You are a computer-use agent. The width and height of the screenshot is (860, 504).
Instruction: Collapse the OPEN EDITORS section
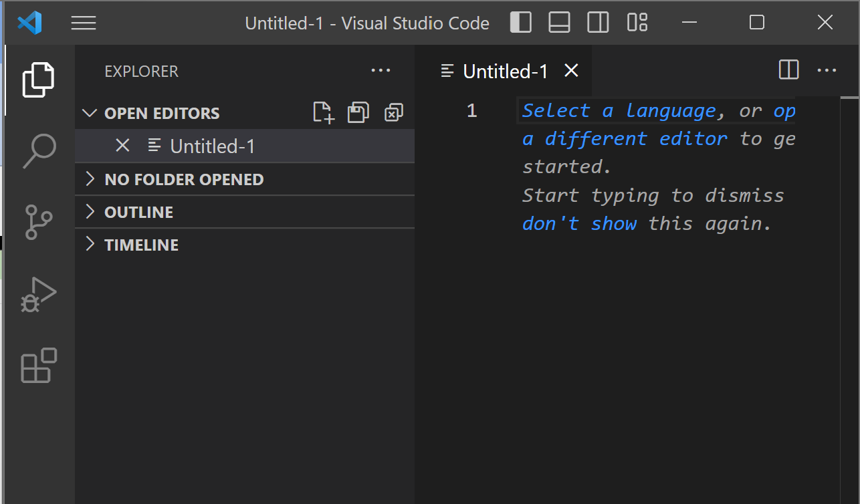coord(245,113)
